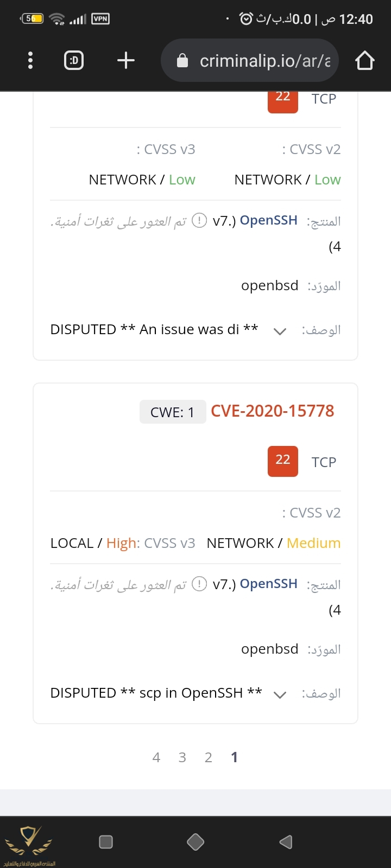
Task: Open the browser three-dot menu
Action: 30,60
